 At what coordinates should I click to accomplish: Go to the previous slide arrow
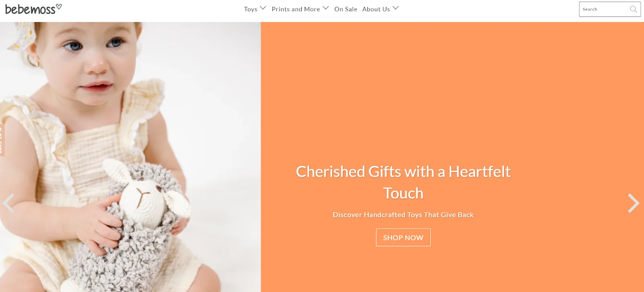coord(8,203)
